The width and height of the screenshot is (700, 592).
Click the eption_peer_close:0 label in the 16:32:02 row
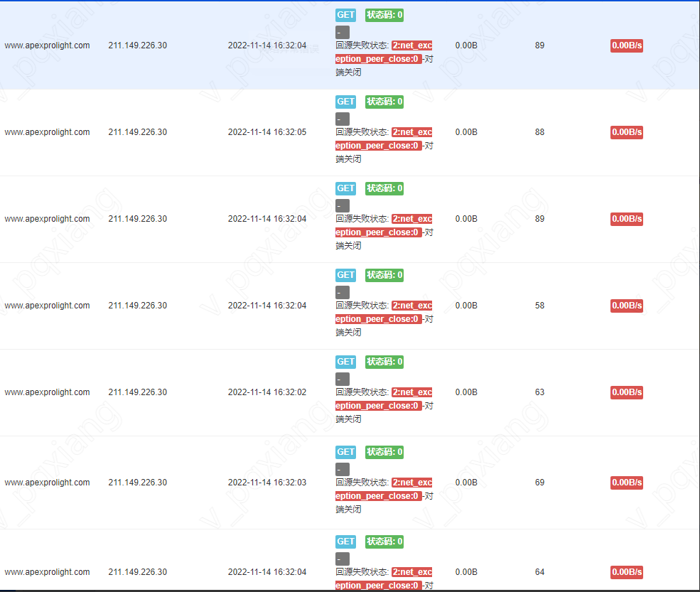pos(378,406)
